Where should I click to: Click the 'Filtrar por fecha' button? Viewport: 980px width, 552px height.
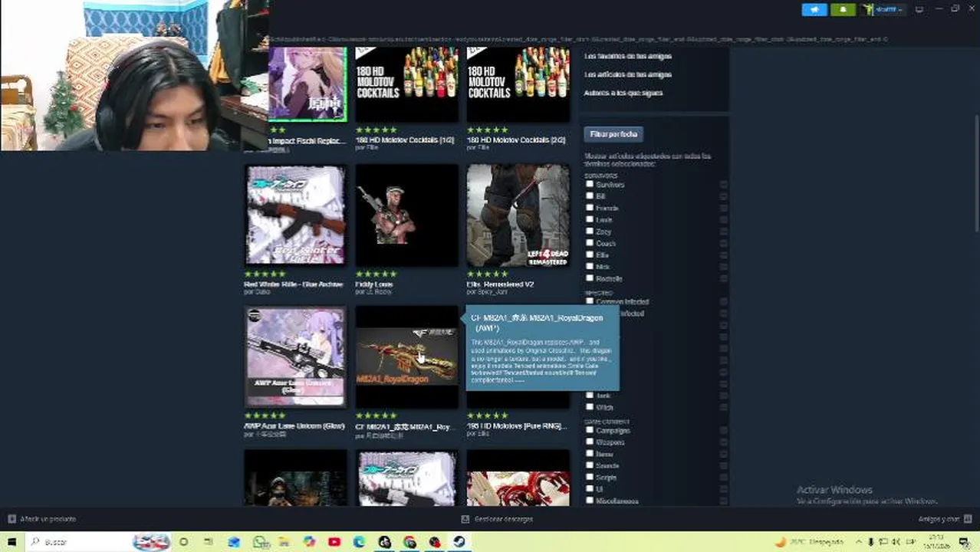coord(613,134)
